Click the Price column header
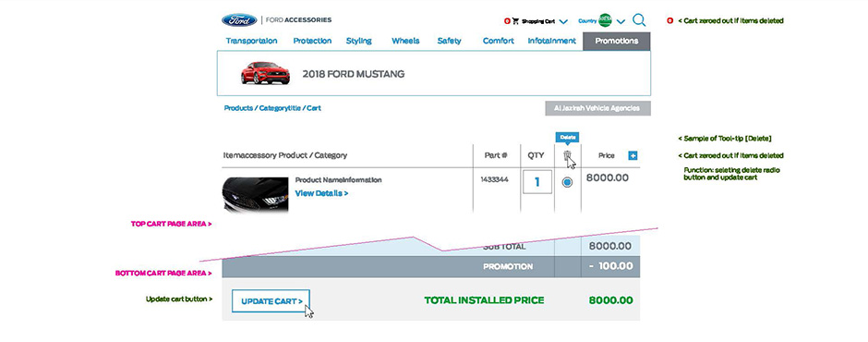The image size is (868, 342). point(606,156)
